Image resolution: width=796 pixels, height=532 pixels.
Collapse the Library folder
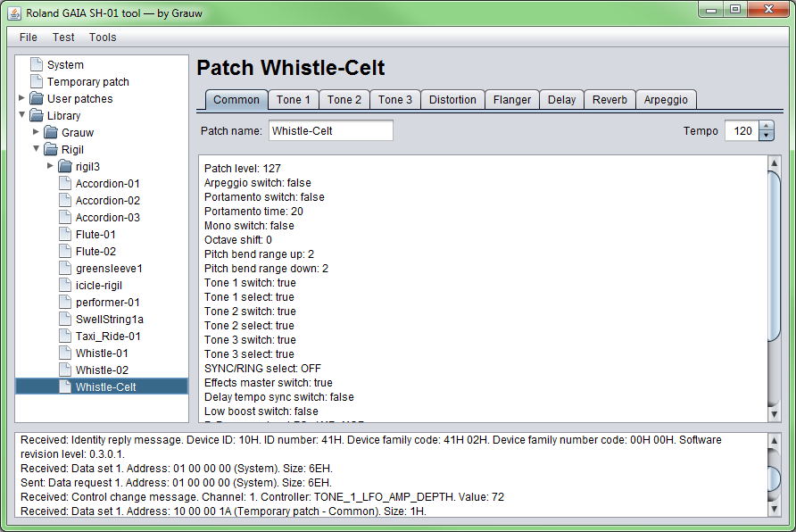[21, 115]
